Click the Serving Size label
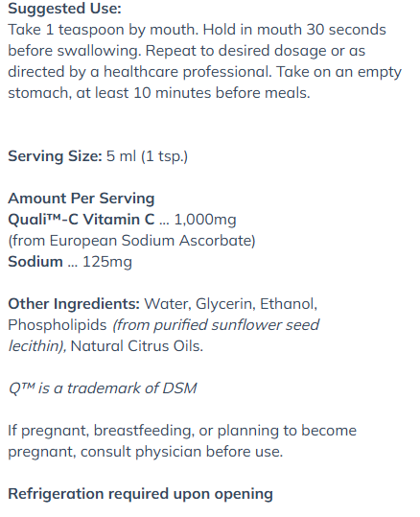The image size is (420, 517). click(x=55, y=156)
